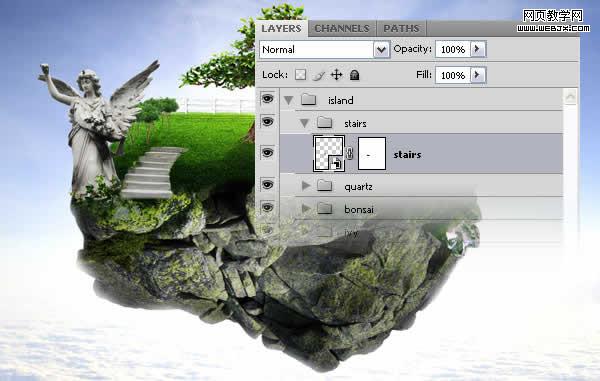Screen dimensions: 600x381
Task: Select the Layers tab
Action: coord(281,29)
